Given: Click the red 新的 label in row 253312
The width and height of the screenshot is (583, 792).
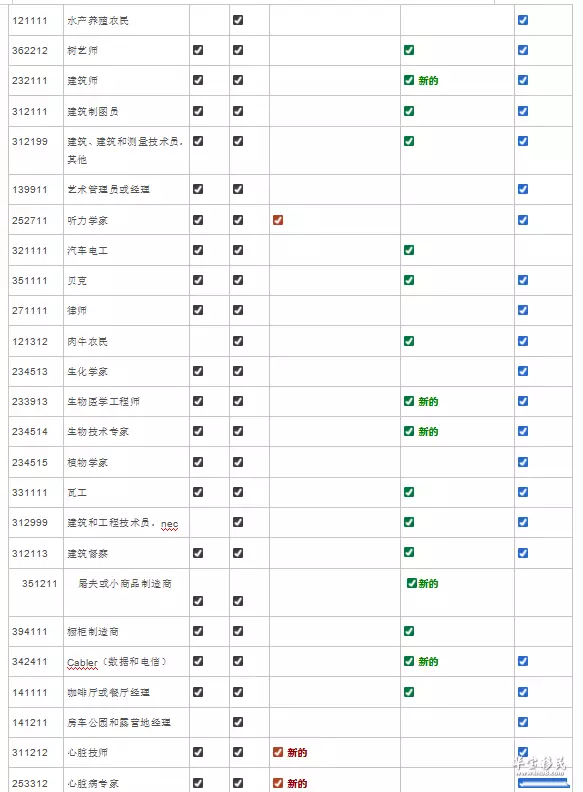Looking at the screenshot, I should [x=297, y=783].
